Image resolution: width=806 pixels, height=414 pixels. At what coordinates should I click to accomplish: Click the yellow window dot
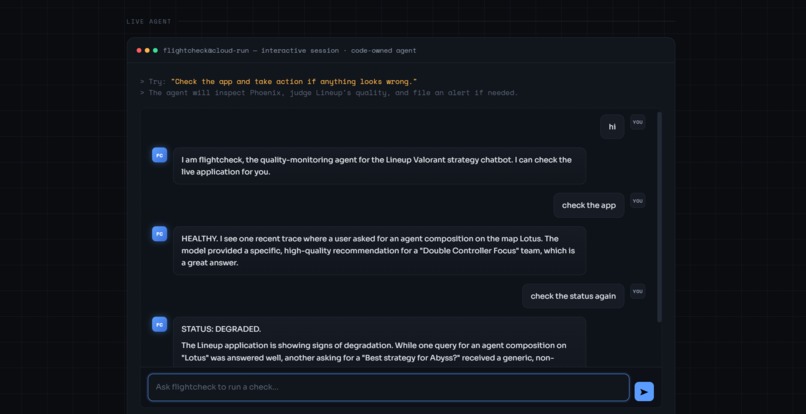click(147, 50)
